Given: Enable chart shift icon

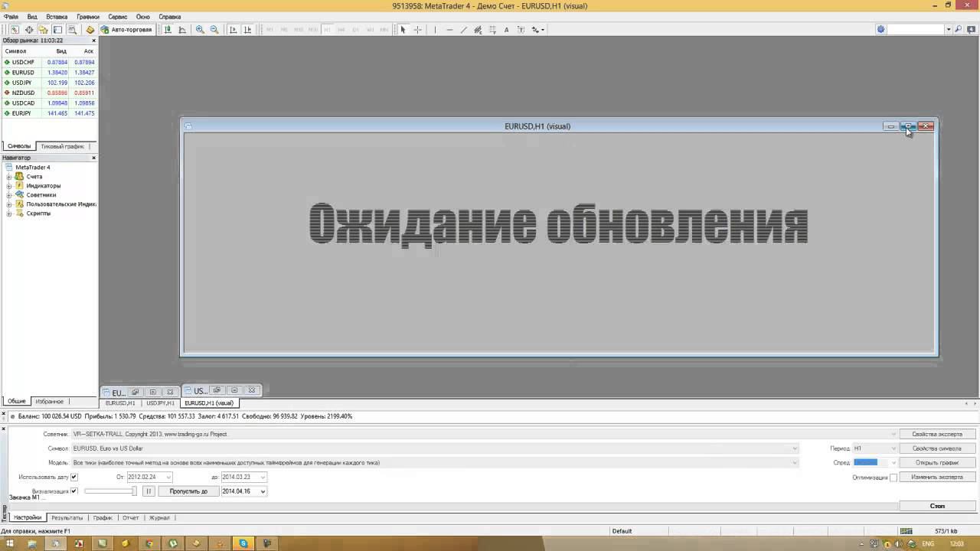Looking at the screenshot, I should (x=247, y=30).
